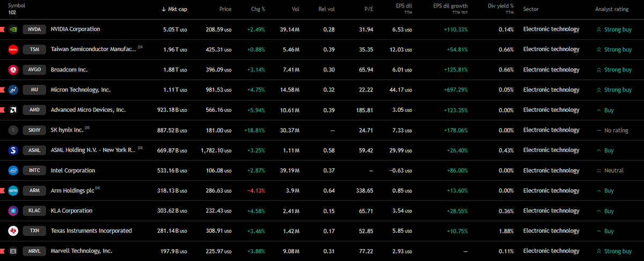The image size is (644, 261).
Task: Click SK hynix's +18.81% change value
Action: point(255,130)
